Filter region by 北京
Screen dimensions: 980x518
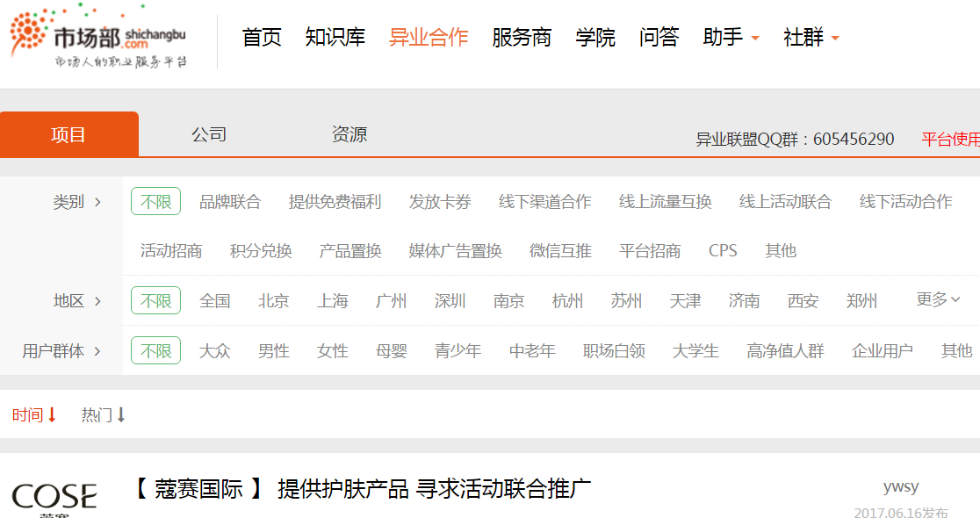click(x=273, y=301)
